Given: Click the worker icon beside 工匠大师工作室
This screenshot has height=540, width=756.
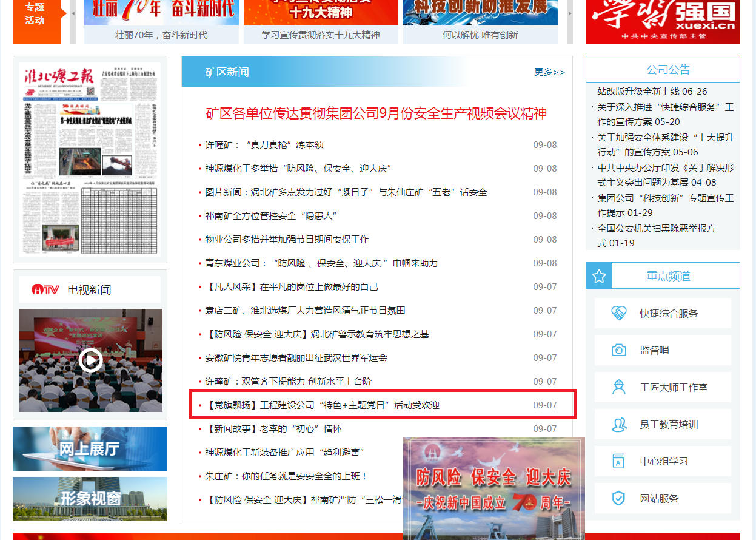Looking at the screenshot, I should tap(618, 387).
